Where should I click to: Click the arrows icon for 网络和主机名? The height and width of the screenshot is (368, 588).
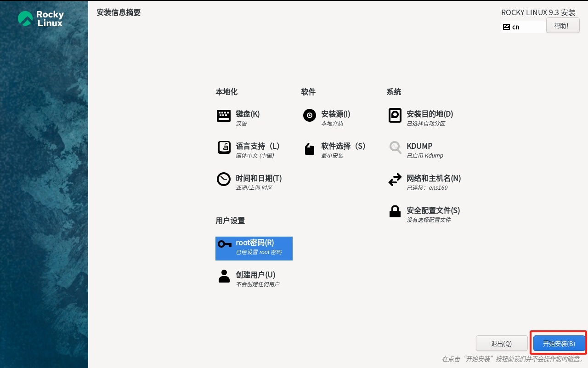pos(395,180)
